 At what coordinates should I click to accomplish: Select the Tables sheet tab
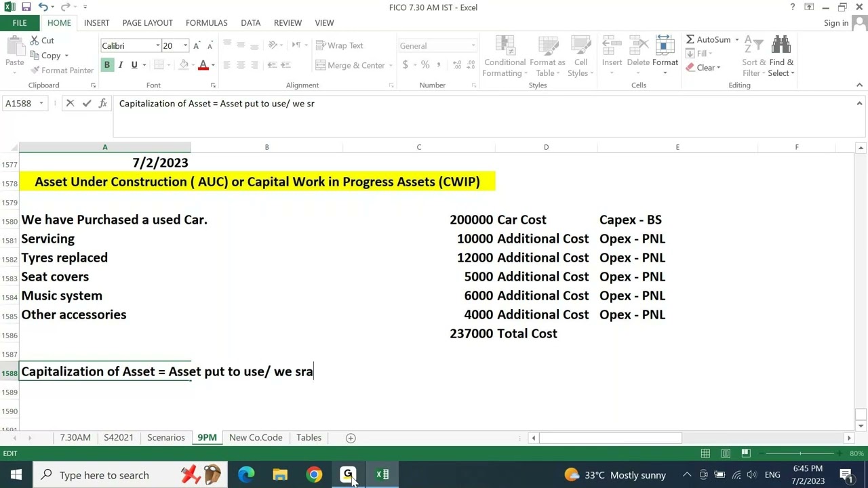[309, 438]
